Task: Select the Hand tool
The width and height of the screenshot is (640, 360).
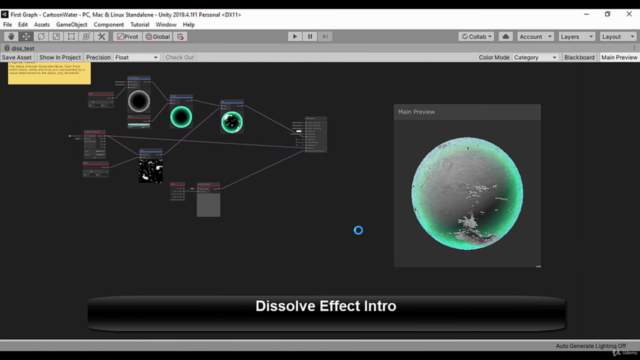Action: point(11,37)
